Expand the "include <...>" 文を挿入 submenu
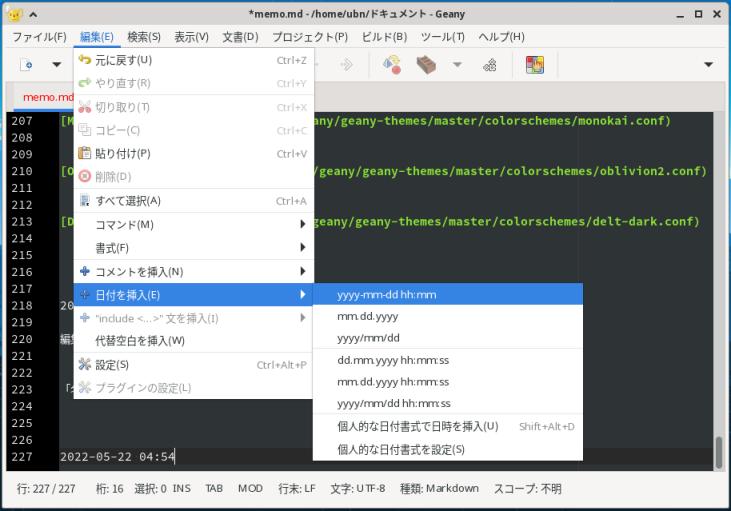Viewport: 731px width, 511px height. pos(193,318)
